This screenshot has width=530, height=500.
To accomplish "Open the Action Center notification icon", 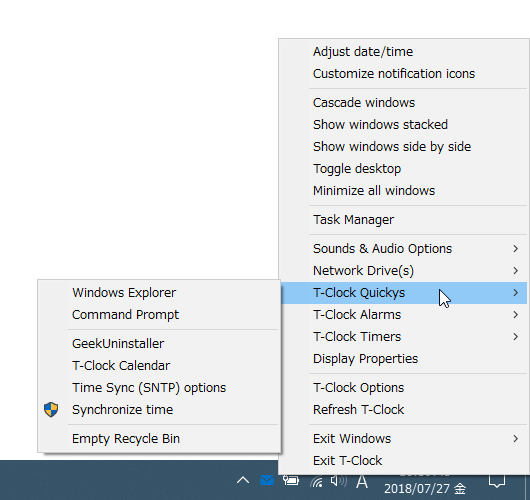I will click(x=497, y=481).
